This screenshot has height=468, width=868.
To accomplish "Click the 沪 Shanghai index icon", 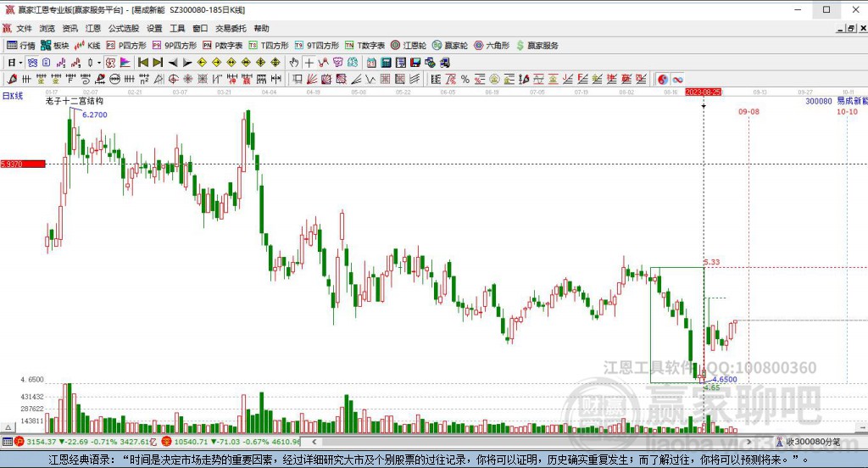I will click(19, 442).
